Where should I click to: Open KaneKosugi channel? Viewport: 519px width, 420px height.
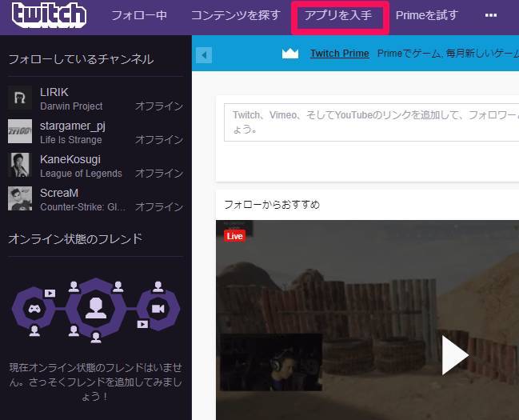(70, 159)
